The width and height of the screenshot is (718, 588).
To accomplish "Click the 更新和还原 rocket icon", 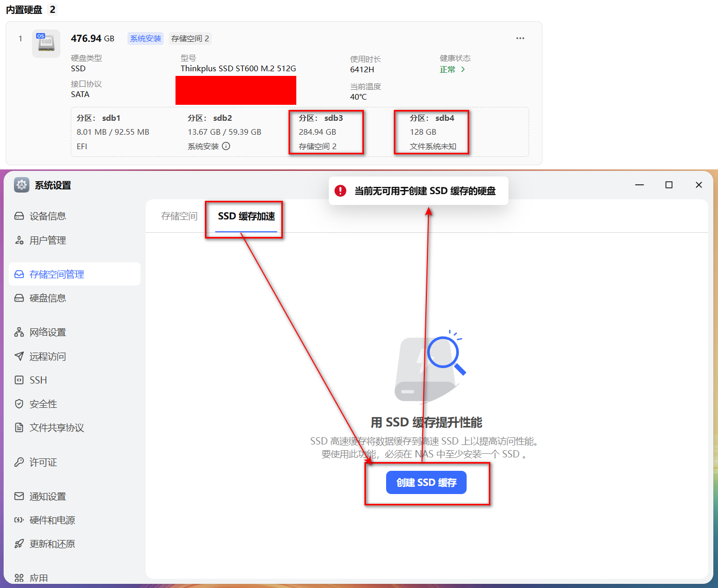I will coord(19,544).
